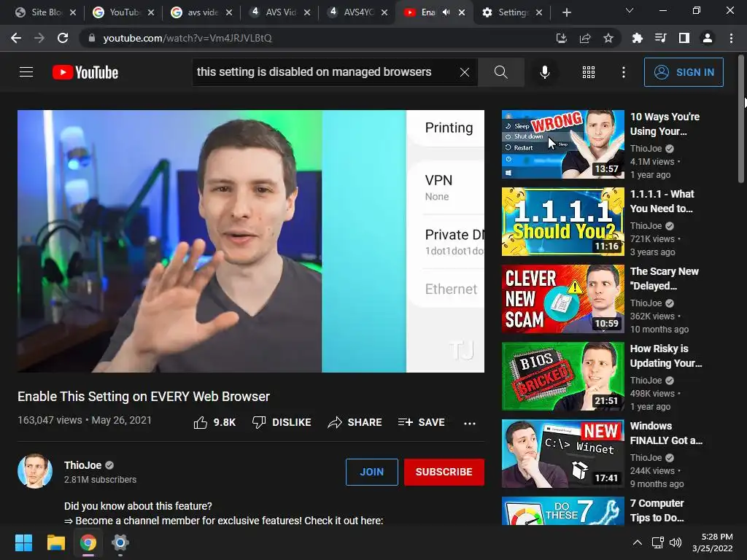The width and height of the screenshot is (747, 560).
Task: Open 'The Scary New Delayed...' title link
Action: 664,279
